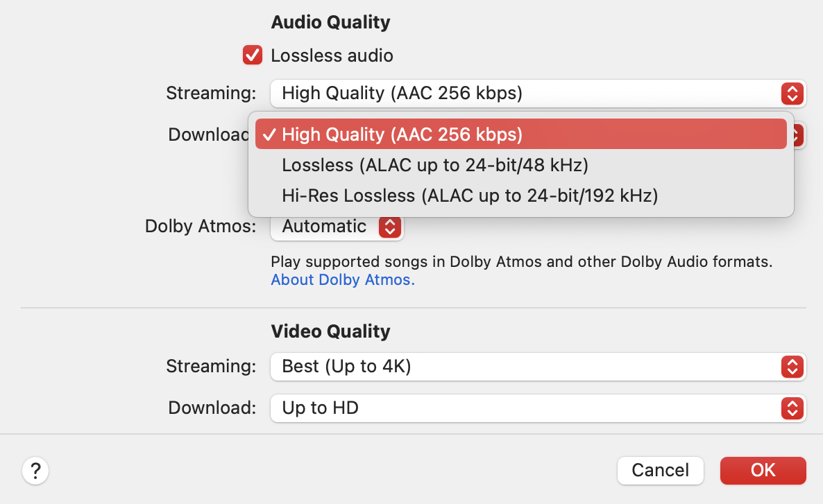This screenshot has width=823, height=504.
Task: Open the Video Download quality dropdown
Action: (538, 408)
